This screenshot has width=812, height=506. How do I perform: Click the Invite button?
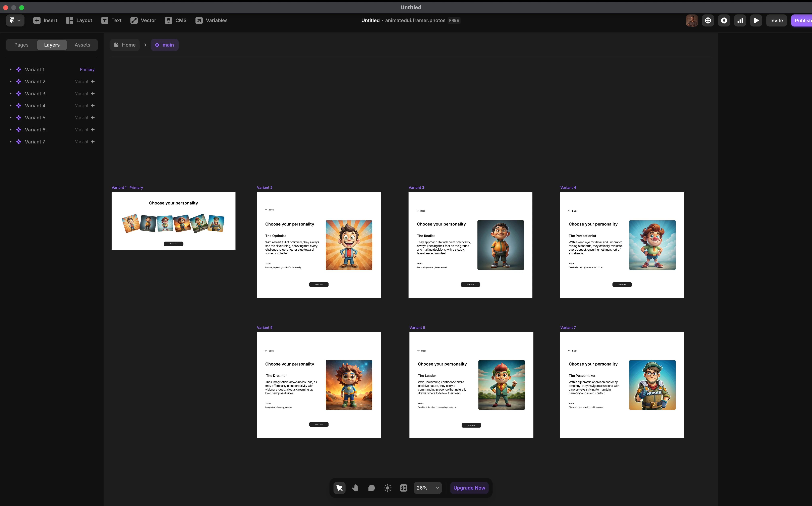tap(776, 20)
